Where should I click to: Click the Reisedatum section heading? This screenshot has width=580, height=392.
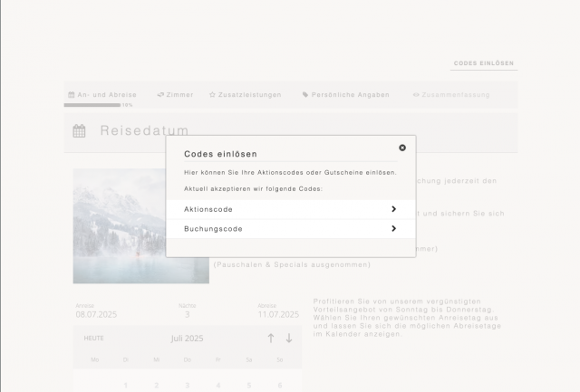[x=145, y=130]
